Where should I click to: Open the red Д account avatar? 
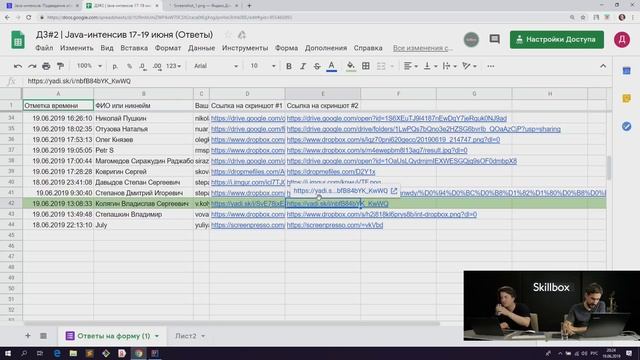point(622,40)
